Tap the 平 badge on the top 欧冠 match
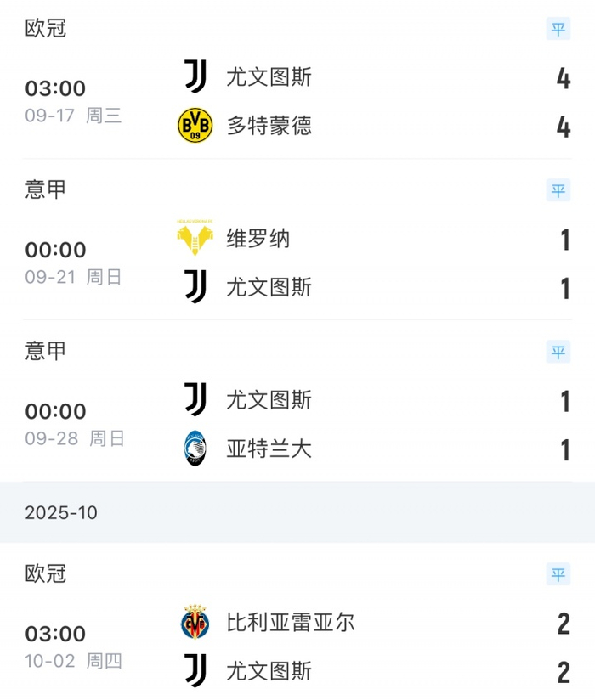The height and width of the screenshot is (700, 595). 558,29
